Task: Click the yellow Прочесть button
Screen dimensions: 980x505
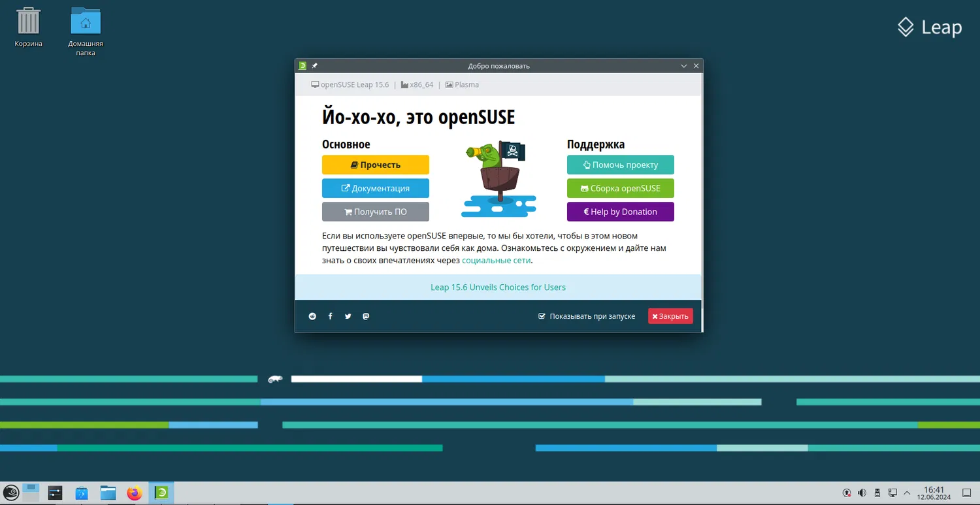Action: pyautogui.click(x=376, y=165)
